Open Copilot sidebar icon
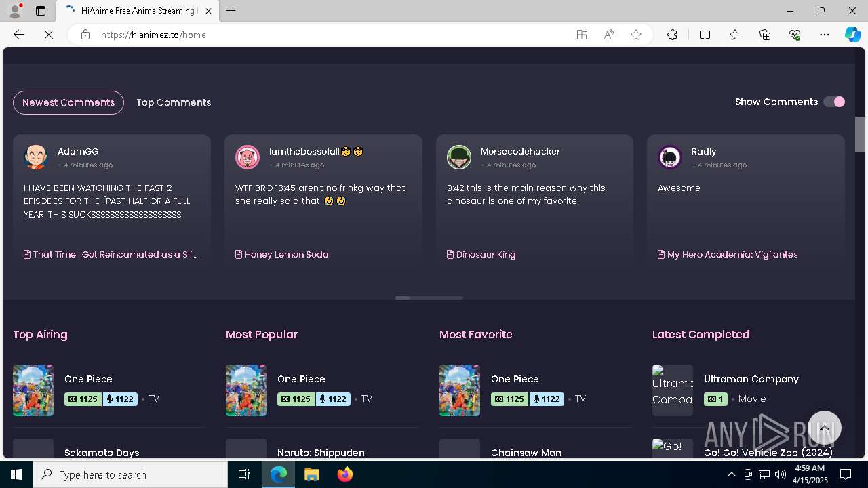The width and height of the screenshot is (868, 488). click(852, 35)
